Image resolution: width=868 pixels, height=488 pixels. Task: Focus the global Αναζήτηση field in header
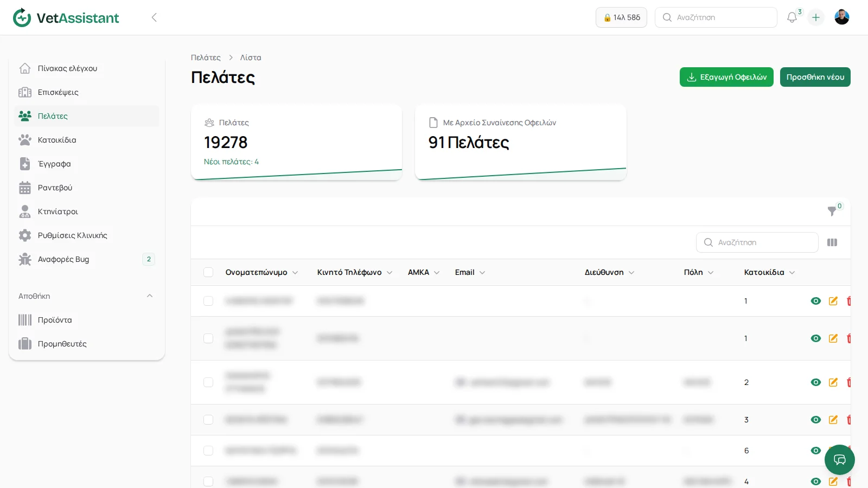(x=716, y=17)
